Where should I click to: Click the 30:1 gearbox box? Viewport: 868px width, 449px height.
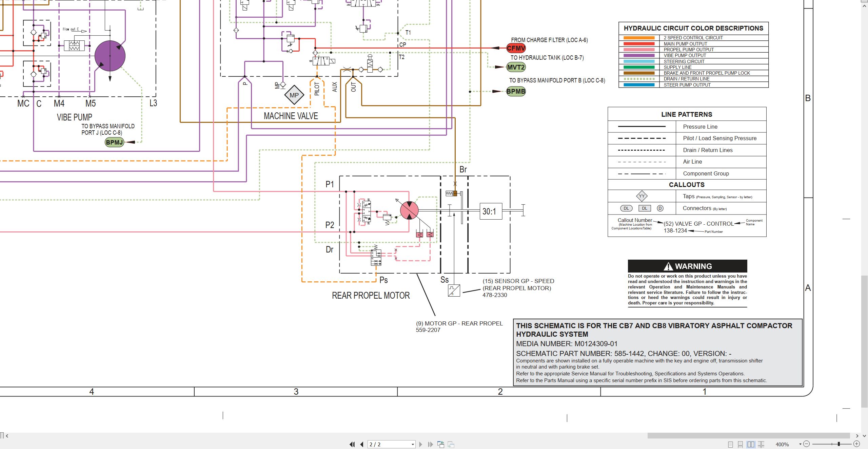491,211
